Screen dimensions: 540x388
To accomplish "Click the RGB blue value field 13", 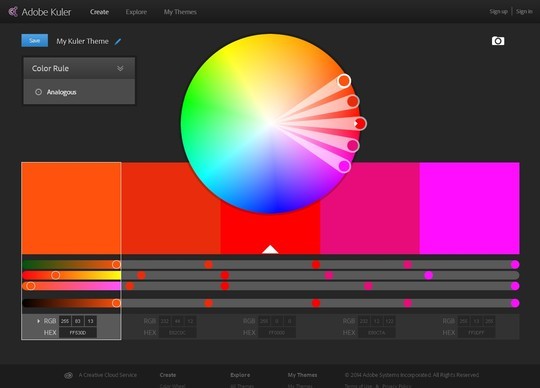I will pyautogui.click(x=90, y=321).
